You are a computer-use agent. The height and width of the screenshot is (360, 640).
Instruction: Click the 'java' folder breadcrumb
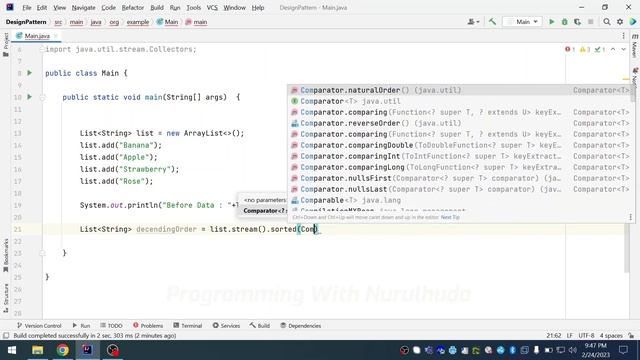tap(96, 22)
